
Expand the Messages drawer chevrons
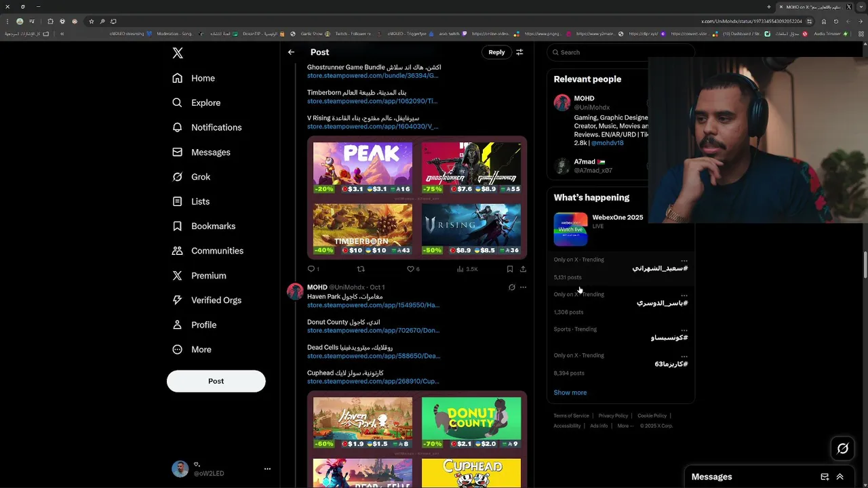(x=840, y=477)
